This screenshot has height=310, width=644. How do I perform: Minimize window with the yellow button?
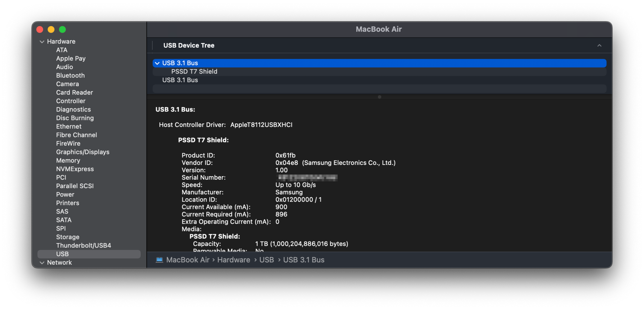pyautogui.click(x=51, y=30)
